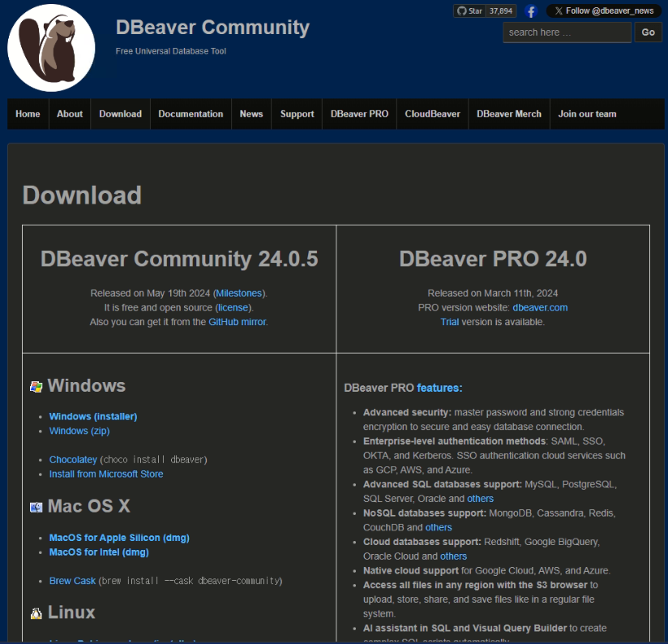The height and width of the screenshot is (644, 668).
Task: Open the DBeaver Merch menu item
Action: point(509,114)
